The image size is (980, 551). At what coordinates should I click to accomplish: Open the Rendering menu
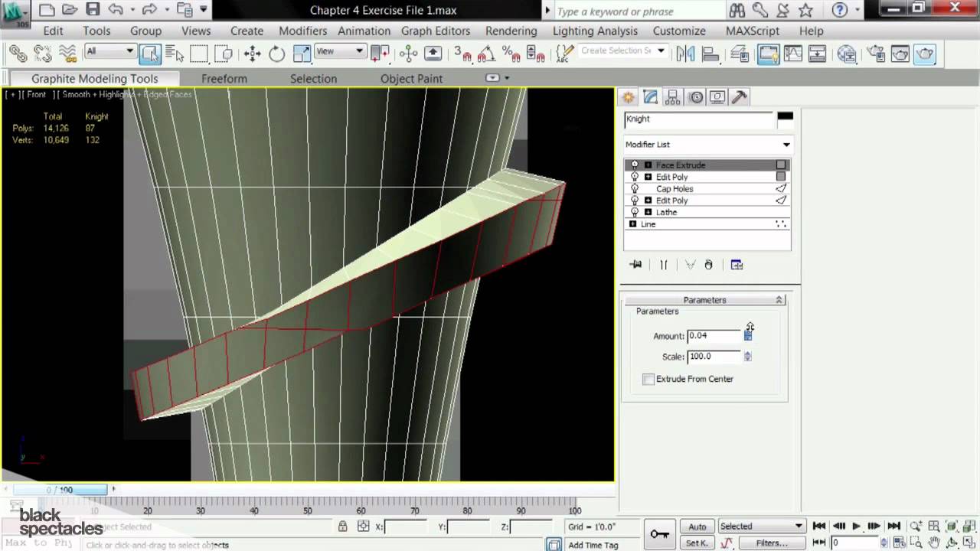(x=511, y=31)
